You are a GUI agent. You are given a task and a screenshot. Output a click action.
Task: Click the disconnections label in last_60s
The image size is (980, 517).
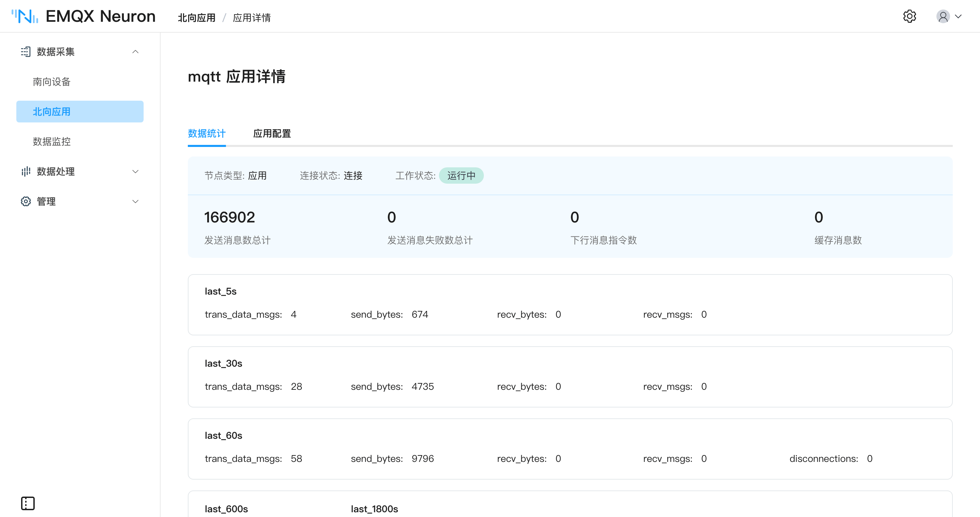tap(823, 458)
